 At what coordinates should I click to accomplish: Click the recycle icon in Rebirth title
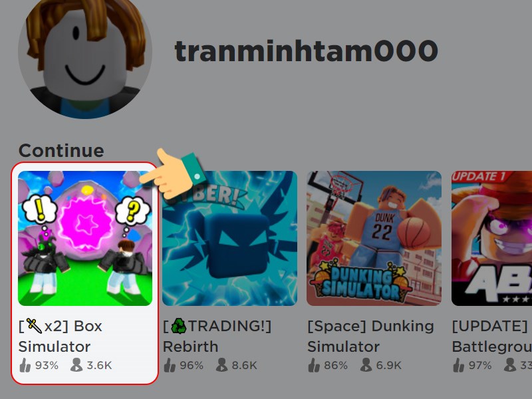(x=179, y=326)
